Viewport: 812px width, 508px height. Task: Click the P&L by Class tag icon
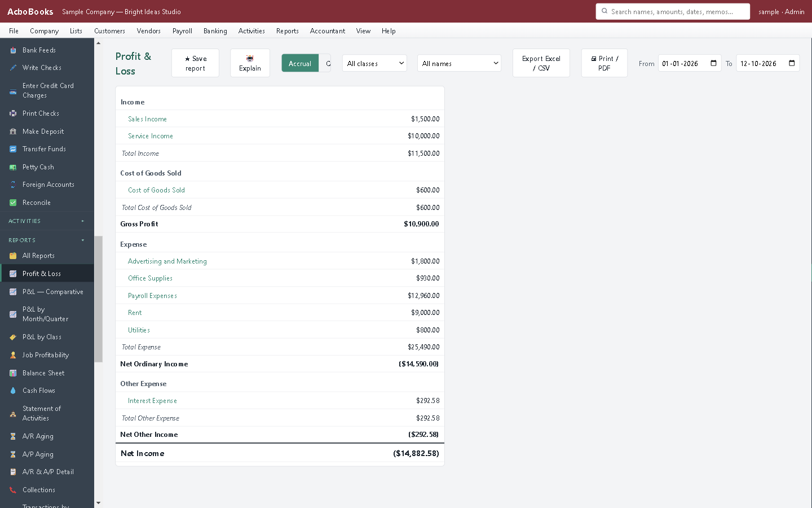tap(13, 337)
